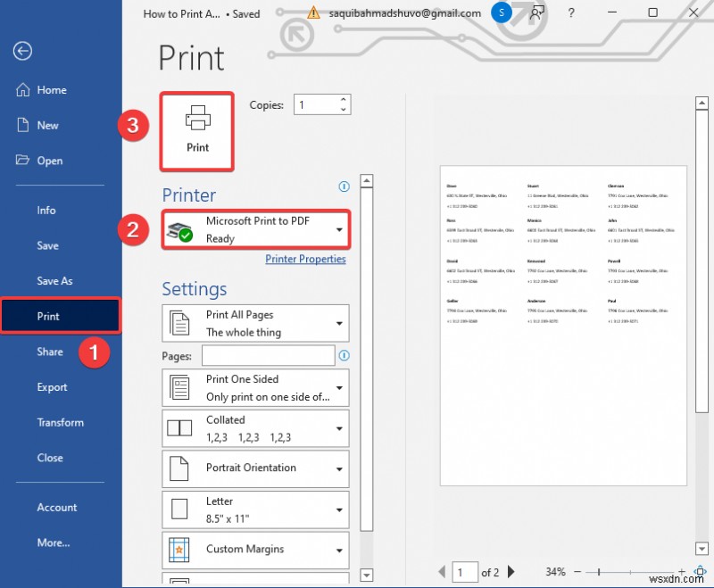Screen dimensions: 714x588
Task: Click Save in the left sidebar
Action: point(49,245)
